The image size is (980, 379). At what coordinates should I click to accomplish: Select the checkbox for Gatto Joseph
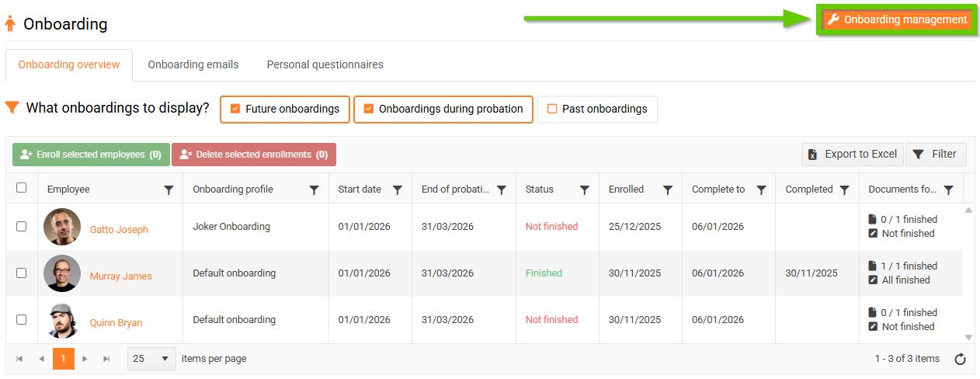tap(22, 227)
